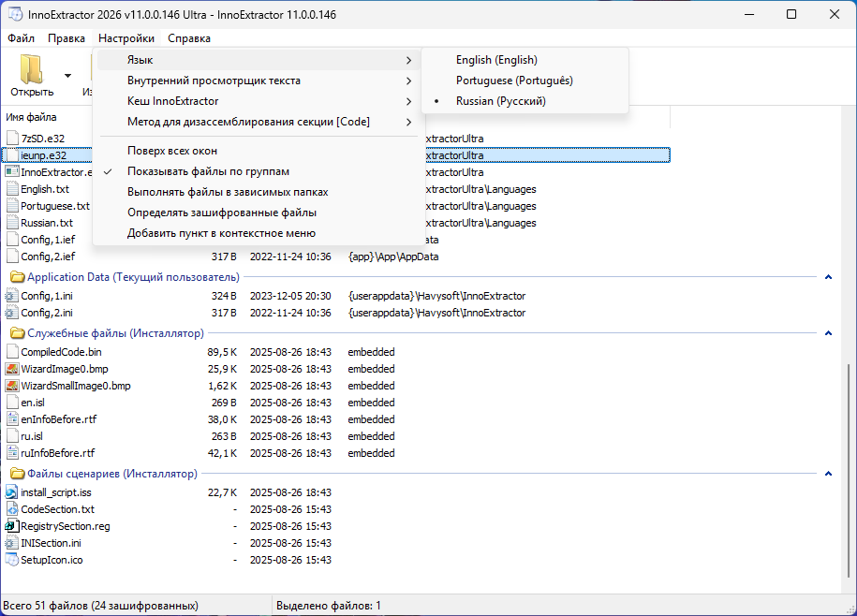This screenshot has width=857, height=616.
Task: Expand the 'Кеш InnoExtractor' submenu
Action: pos(259,101)
